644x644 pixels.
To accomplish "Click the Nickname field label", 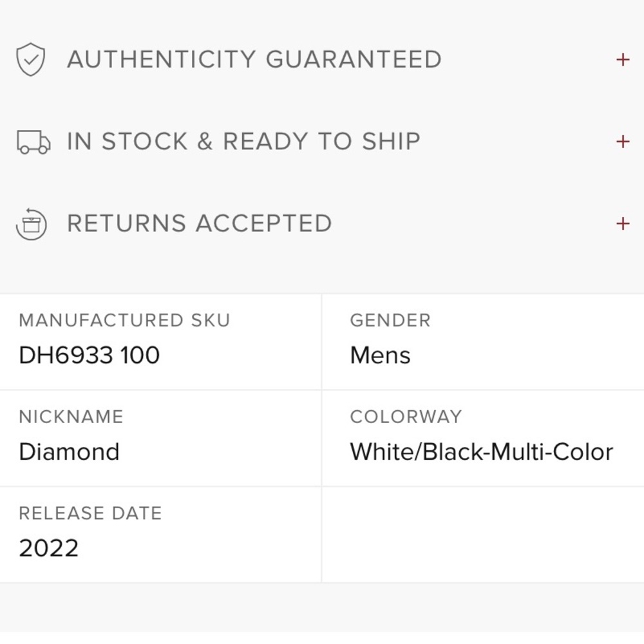I will 71,417.
